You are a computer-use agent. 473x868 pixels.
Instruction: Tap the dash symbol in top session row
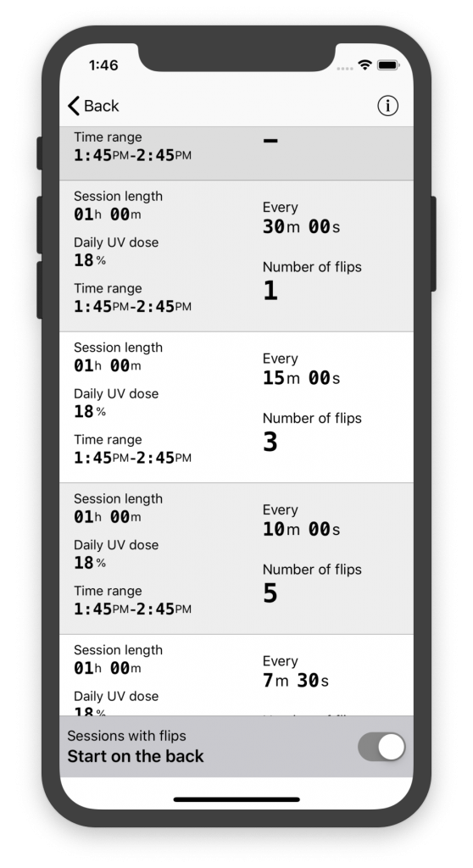(x=270, y=142)
